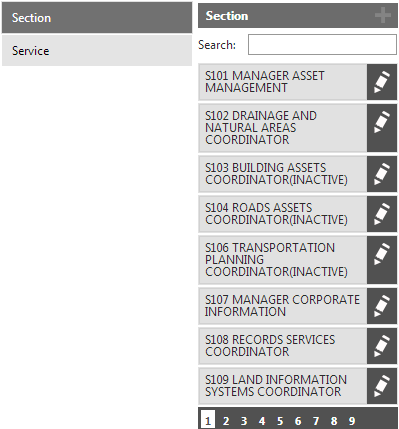
Task: Click edit icon for S109 Land Information Systems
Action: pos(382,386)
